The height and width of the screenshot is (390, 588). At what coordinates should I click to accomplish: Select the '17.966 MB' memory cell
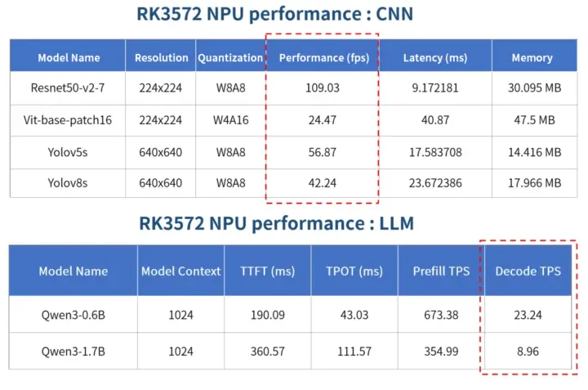[534, 183]
